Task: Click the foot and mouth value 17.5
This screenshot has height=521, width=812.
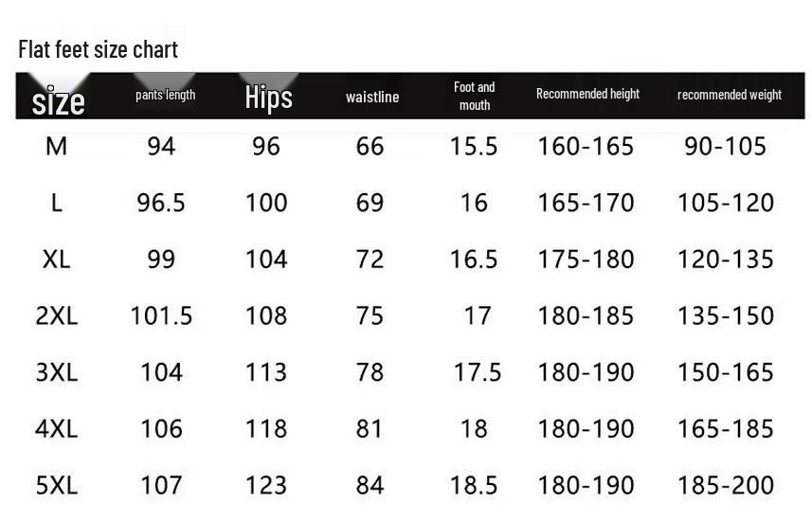Action: (x=477, y=372)
